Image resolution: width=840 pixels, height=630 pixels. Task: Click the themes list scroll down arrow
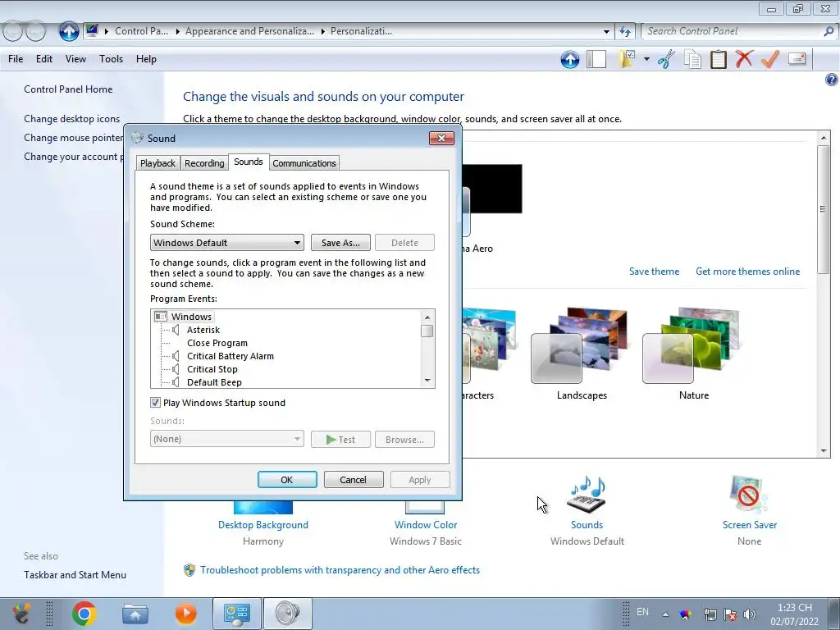coord(824,452)
